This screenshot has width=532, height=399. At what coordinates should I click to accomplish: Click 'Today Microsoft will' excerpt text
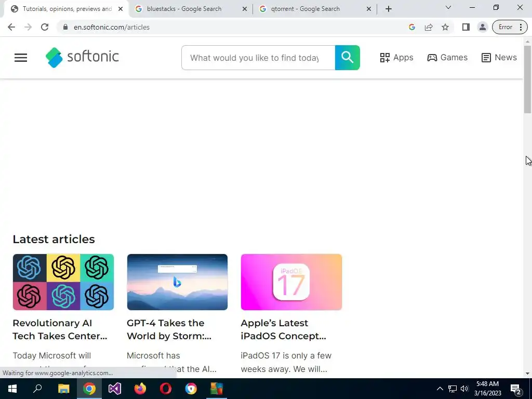coord(52,355)
